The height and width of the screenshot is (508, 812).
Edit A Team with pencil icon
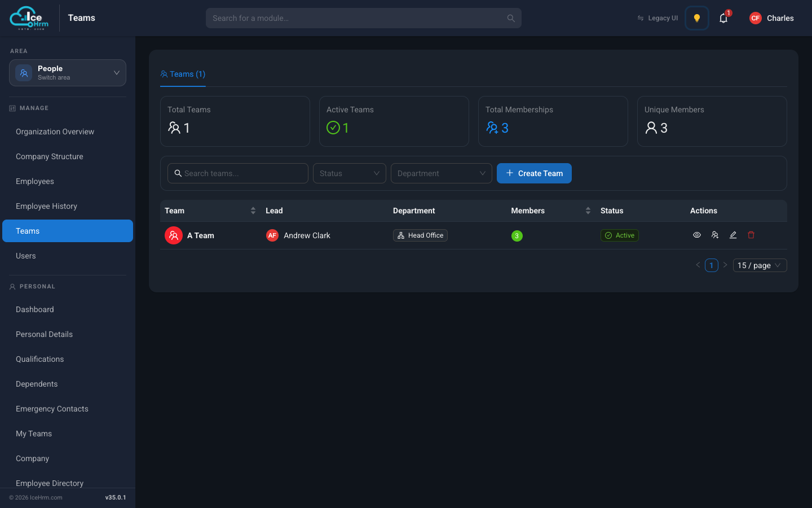point(733,235)
